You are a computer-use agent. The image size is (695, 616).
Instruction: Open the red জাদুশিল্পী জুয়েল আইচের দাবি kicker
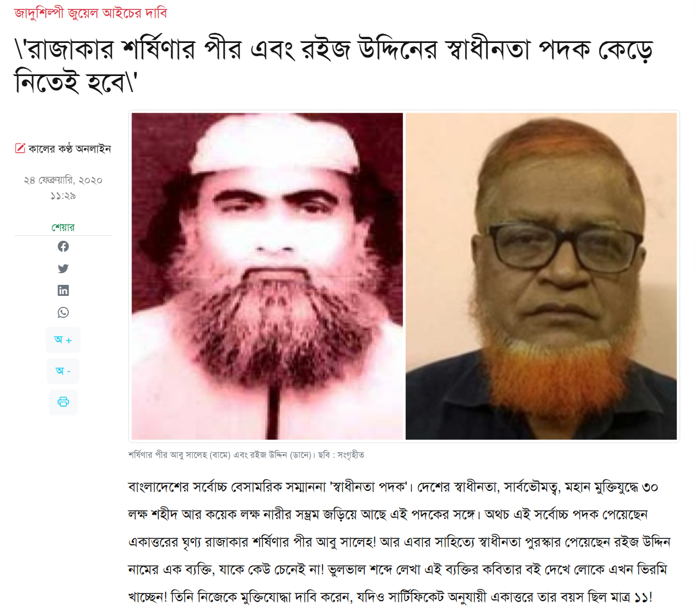click(x=90, y=12)
